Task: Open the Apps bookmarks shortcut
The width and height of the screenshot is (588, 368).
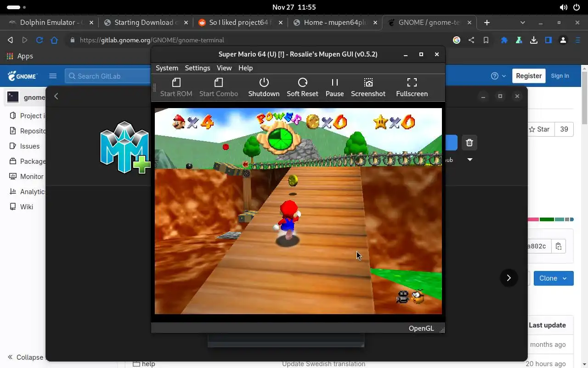Action: click(19, 56)
